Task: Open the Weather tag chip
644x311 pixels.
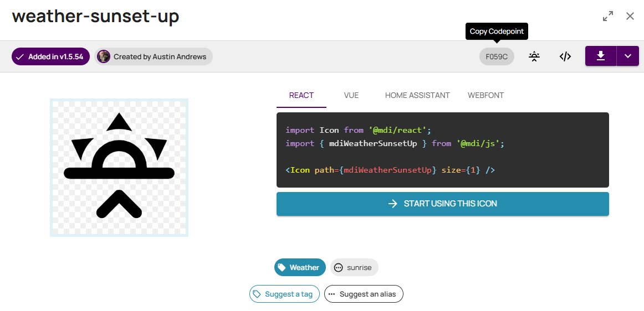Action: 300,267
